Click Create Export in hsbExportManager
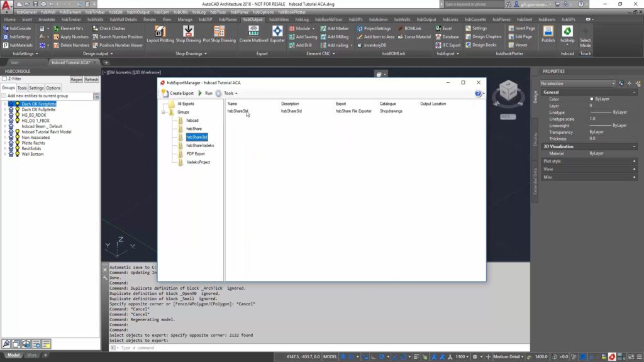The height and width of the screenshot is (362, 644). coord(177,93)
